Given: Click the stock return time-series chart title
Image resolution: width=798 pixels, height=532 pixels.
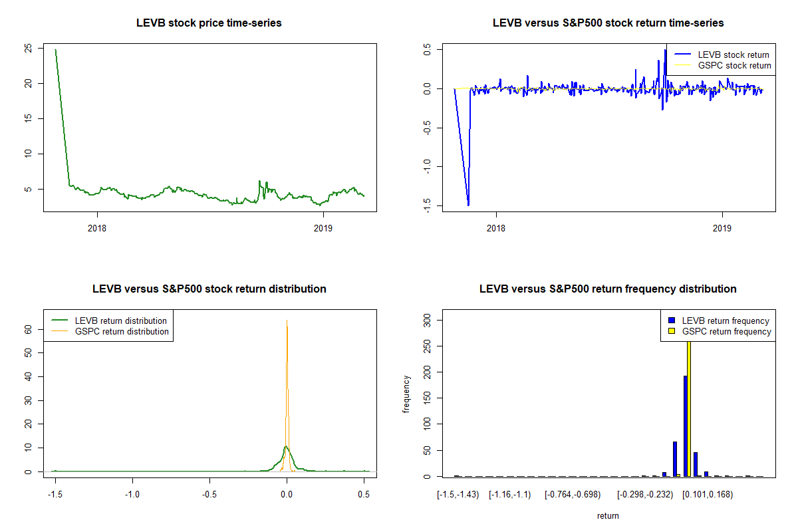Looking at the screenshot, I should pos(608,23).
